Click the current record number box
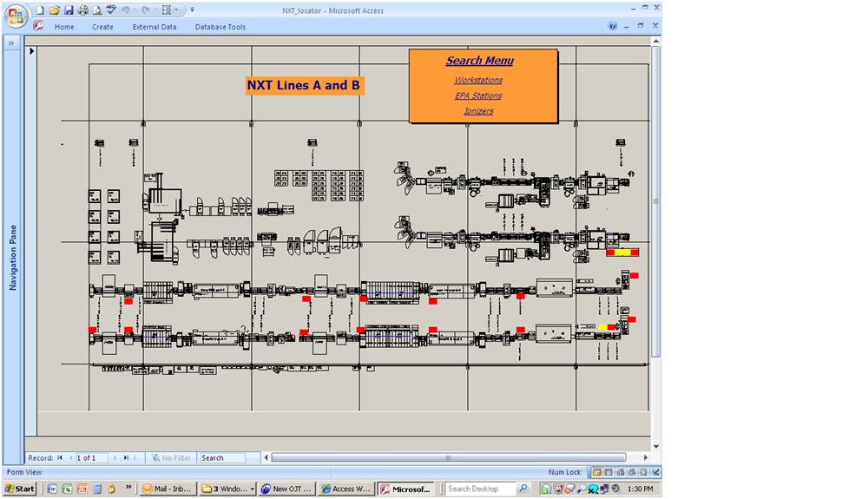868x499 pixels. [91, 458]
